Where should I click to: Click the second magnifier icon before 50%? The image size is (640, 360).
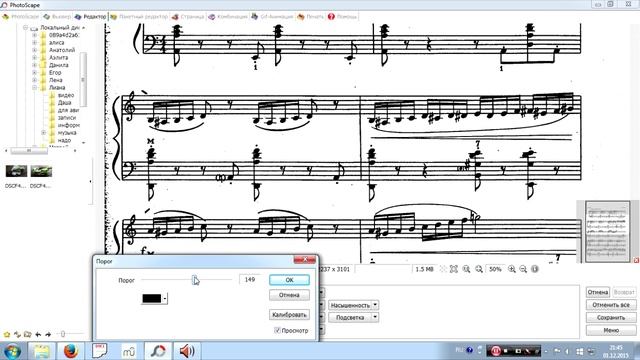coord(479,269)
